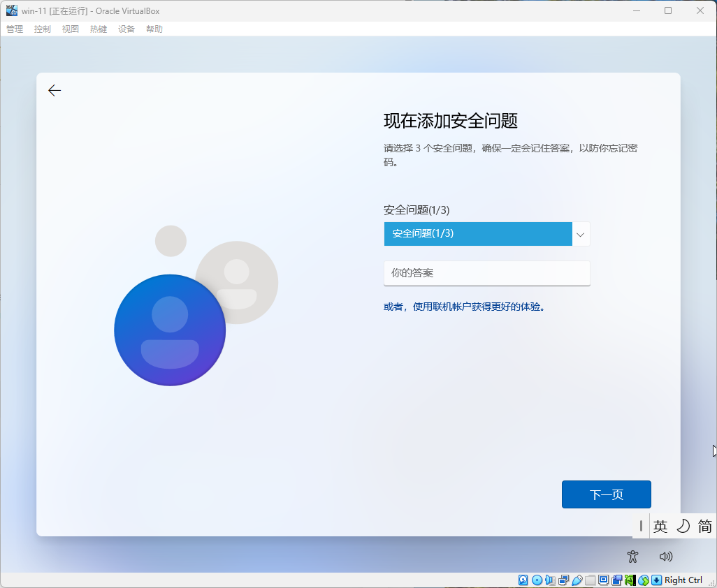Click the 下一页 button

point(607,494)
